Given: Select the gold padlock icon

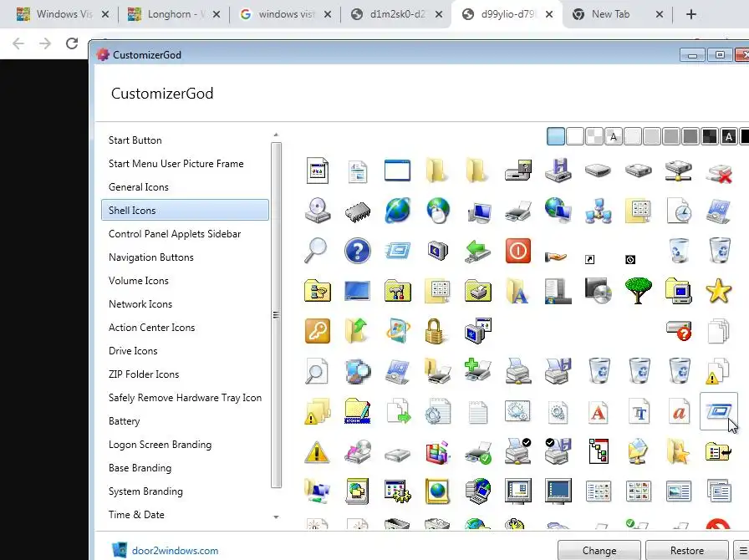Looking at the screenshot, I should pos(434,331).
